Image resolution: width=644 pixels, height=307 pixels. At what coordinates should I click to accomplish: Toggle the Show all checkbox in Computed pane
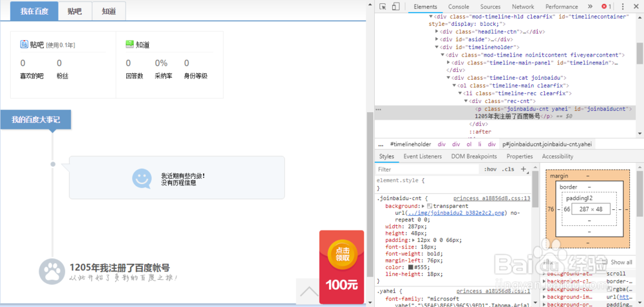click(604, 262)
